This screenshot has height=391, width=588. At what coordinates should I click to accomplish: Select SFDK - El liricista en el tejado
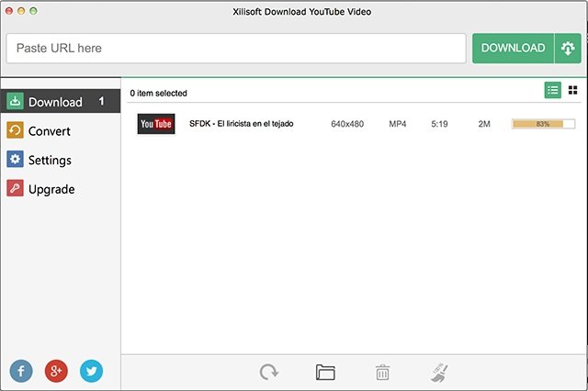click(241, 124)
